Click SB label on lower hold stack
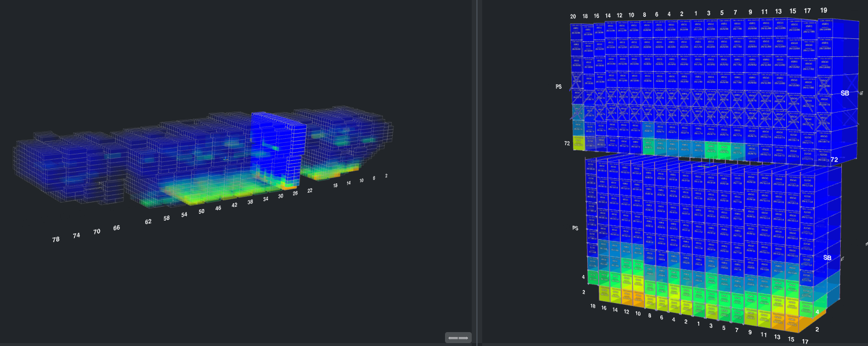Viewport: 868px width, 346px height. coord(827,258)
